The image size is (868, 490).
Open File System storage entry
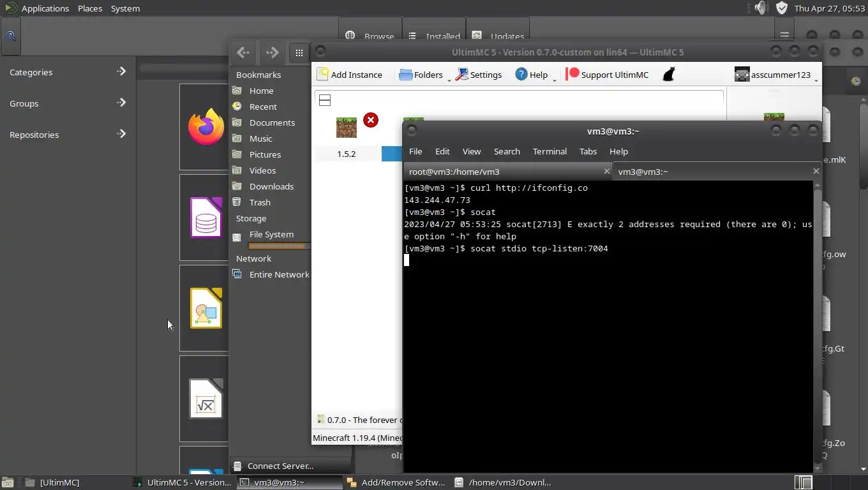coord(271,235)
